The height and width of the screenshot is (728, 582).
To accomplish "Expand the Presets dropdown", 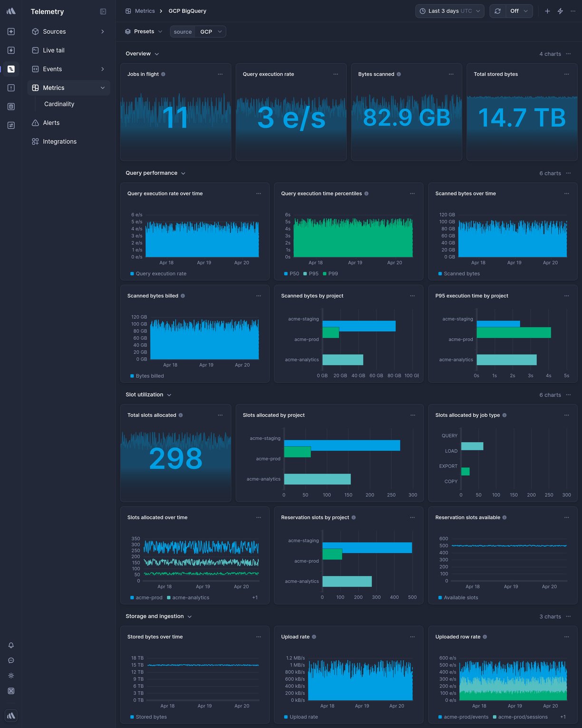I will [144, 31].
